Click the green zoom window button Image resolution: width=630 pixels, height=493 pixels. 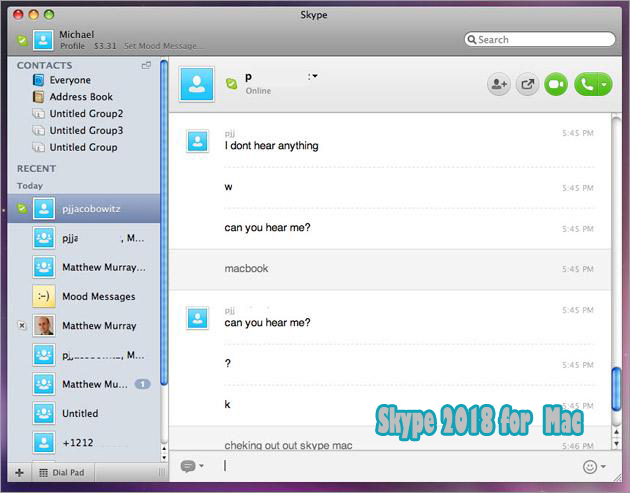pos(49,15)
